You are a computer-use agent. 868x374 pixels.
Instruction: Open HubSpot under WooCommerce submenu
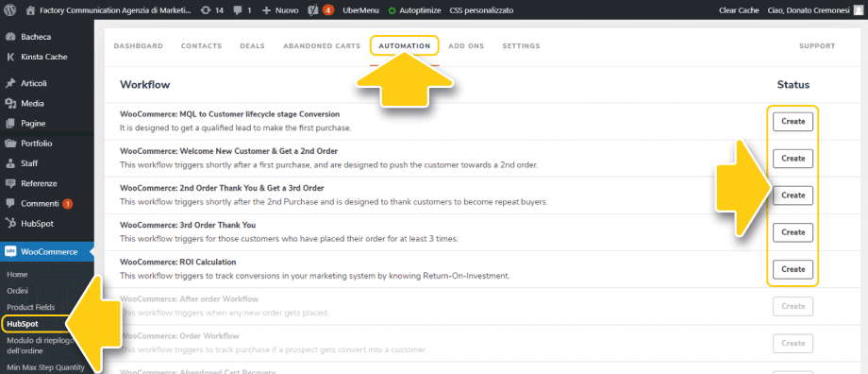pyautogui.click(x=23, y=324)
